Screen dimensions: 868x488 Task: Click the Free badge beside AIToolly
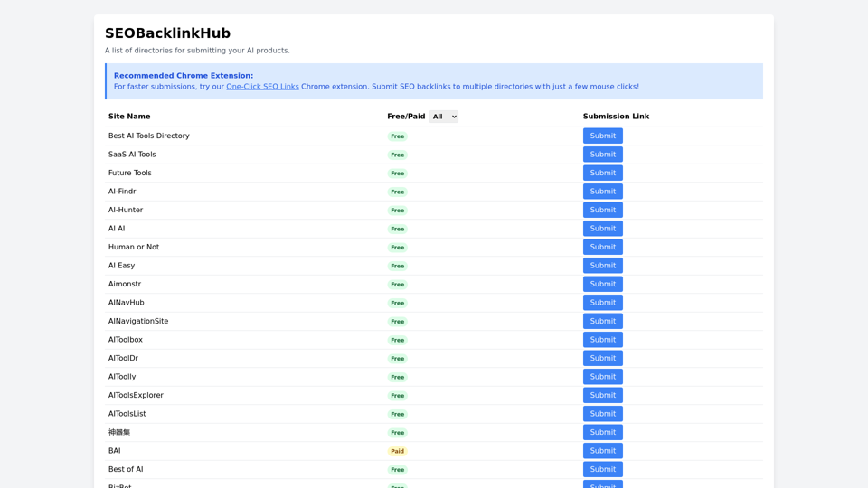click(x=397, y=377)
